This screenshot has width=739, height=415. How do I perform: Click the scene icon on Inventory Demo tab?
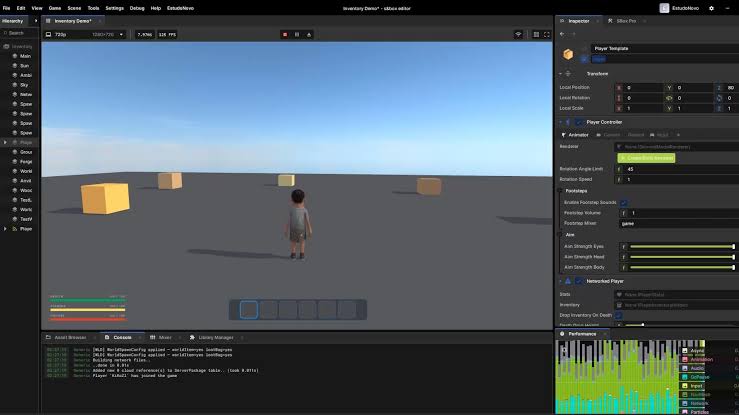[48, 21]
